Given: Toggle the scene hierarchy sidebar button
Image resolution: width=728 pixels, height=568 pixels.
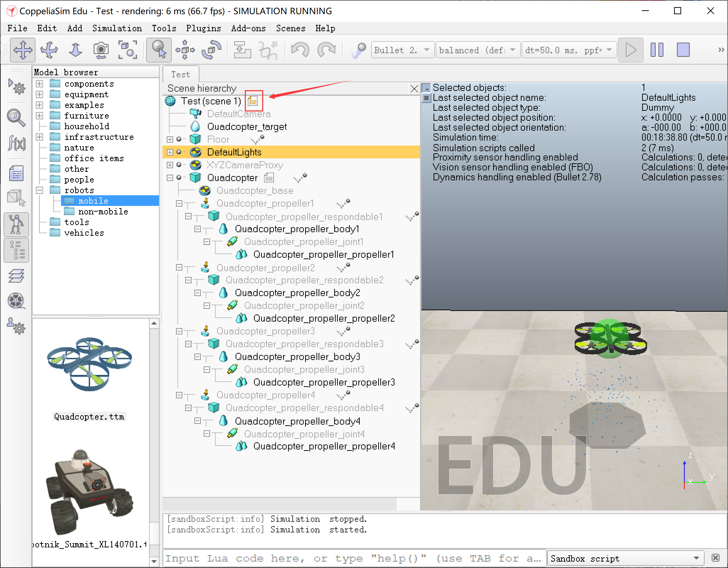Looking at the screenshot, I should 16,251.
